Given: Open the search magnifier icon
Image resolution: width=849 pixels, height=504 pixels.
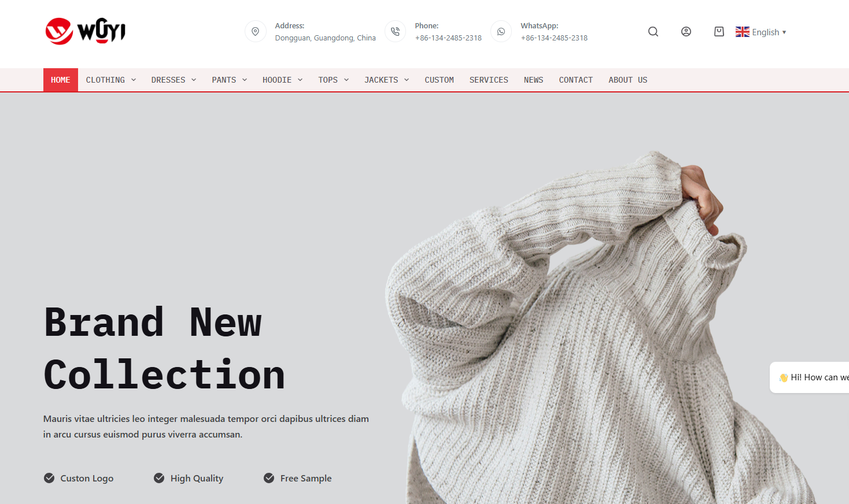Looking at the screenshot, I should [x=653, y=32].
